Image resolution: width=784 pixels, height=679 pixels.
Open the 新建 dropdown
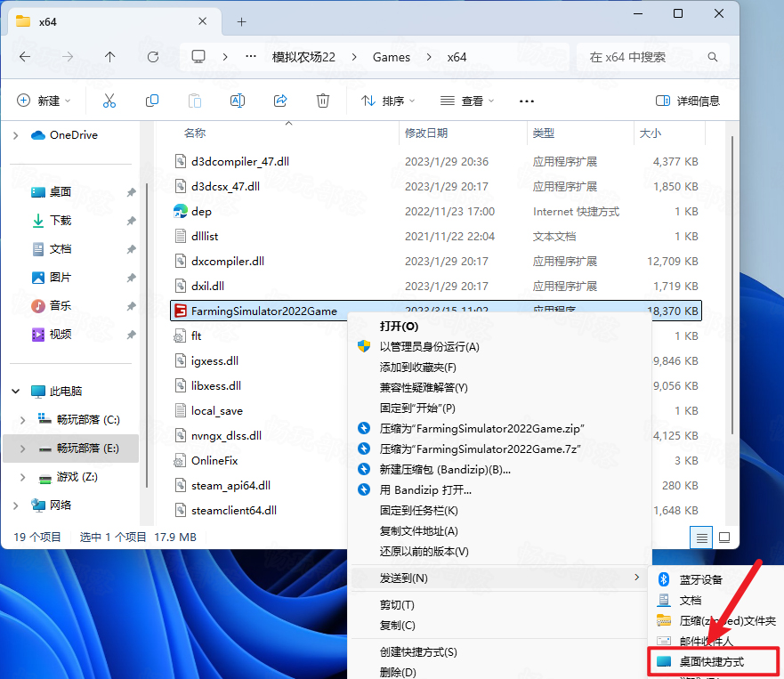44,101
